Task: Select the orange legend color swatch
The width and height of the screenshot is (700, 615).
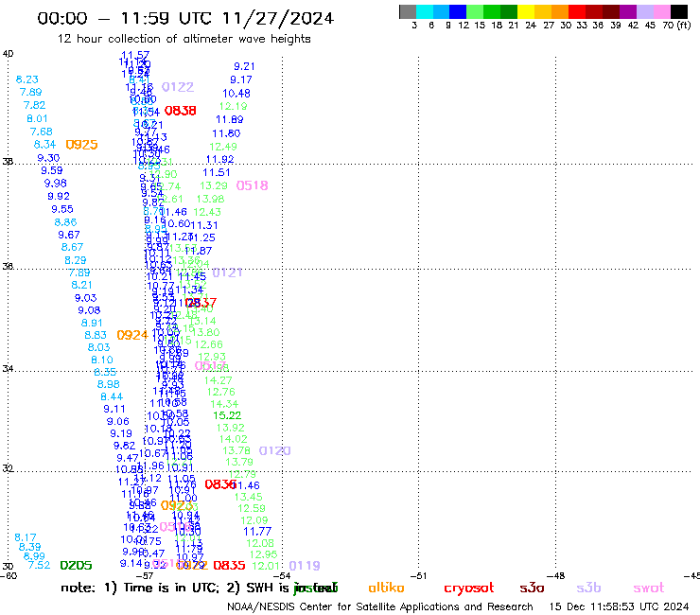Action: [x=560, y=11]
